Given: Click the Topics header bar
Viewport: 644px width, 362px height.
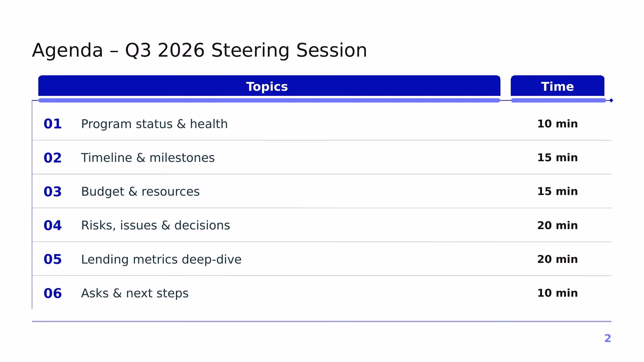Looking at the screenshot, I should coord(269,86).
